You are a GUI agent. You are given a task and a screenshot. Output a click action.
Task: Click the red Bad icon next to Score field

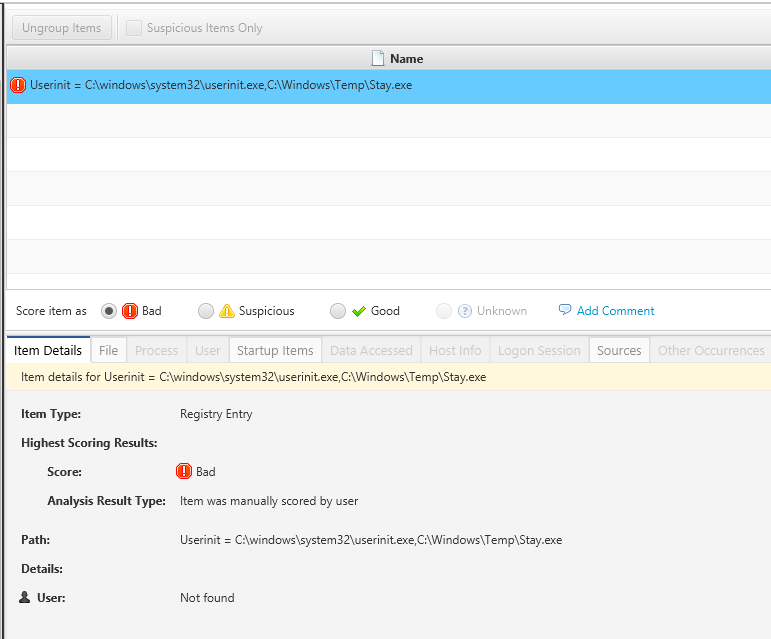click(184, 472)
